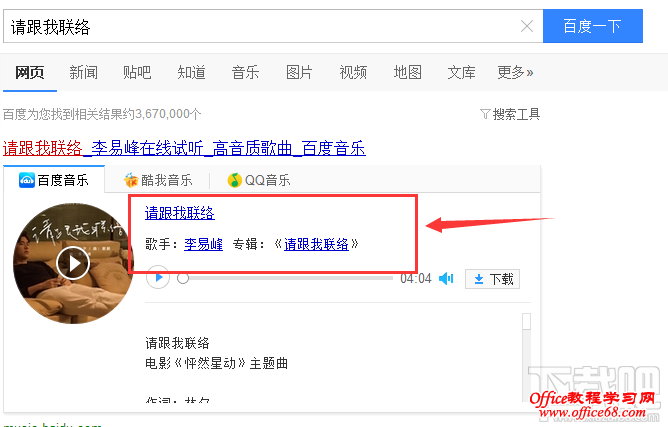Play the song on the album cover

pos(73,263)
